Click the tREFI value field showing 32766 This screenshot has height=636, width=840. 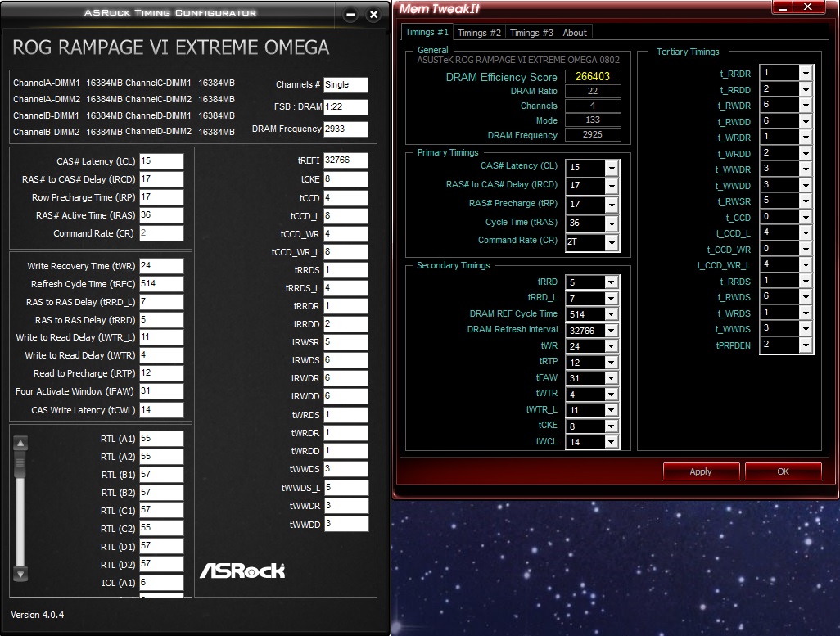(345, 160)
